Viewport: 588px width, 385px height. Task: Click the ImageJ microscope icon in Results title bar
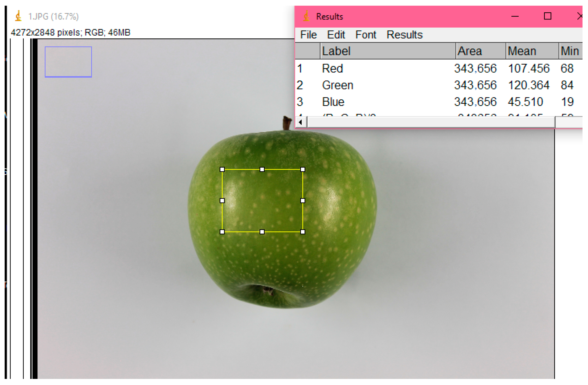click(x=306, y=16)
